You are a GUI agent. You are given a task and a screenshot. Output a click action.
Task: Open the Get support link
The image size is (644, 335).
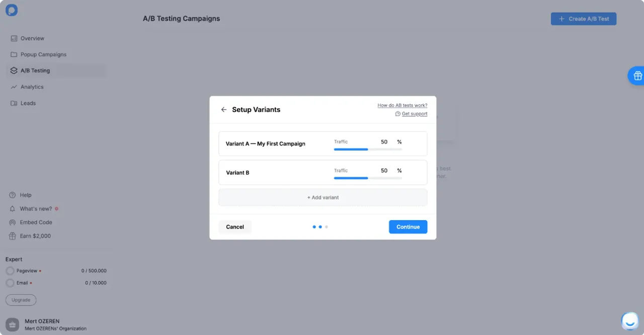click(x=415, y=114)
